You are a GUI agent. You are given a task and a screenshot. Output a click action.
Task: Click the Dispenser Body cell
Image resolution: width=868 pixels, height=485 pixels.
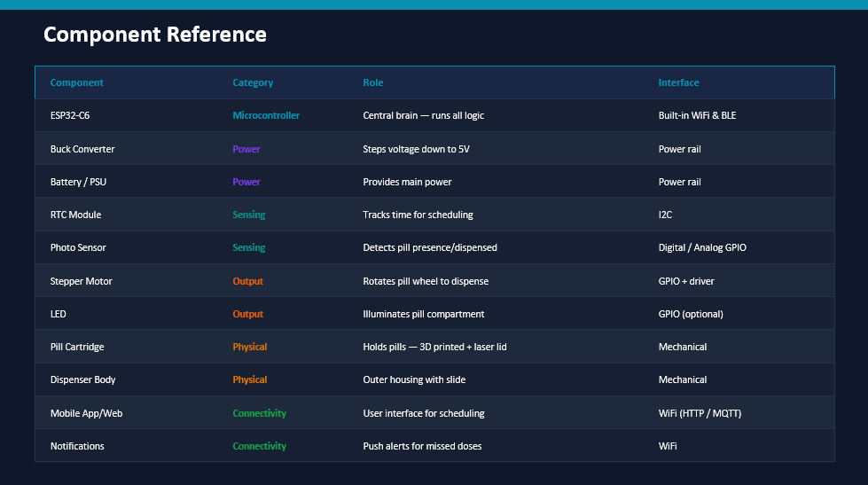[x=82, y=379]
